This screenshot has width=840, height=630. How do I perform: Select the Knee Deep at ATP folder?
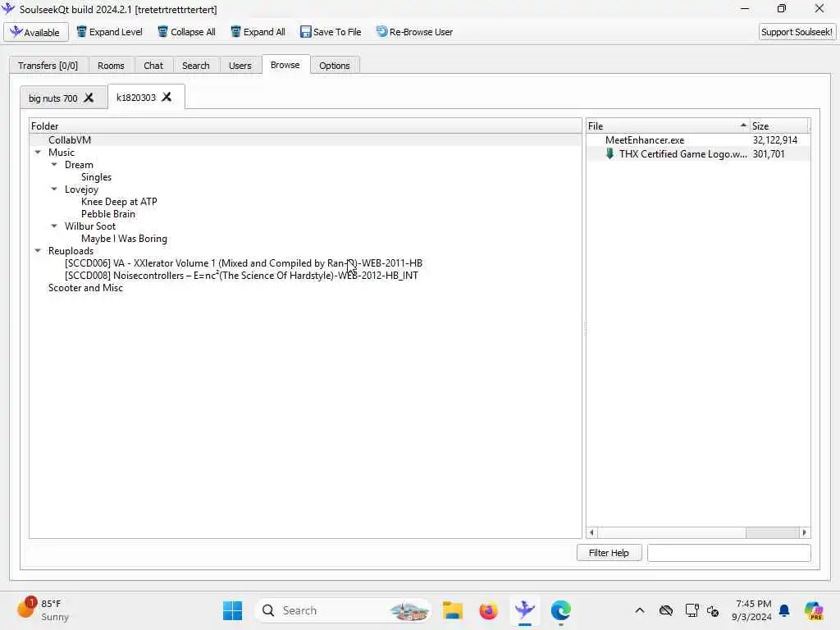[119, 202]
